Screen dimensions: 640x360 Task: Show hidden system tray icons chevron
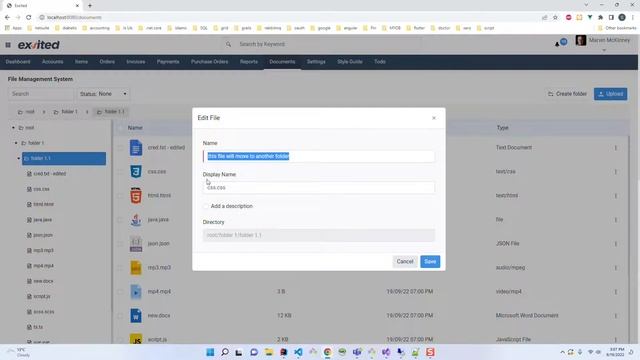pos(562,352)
